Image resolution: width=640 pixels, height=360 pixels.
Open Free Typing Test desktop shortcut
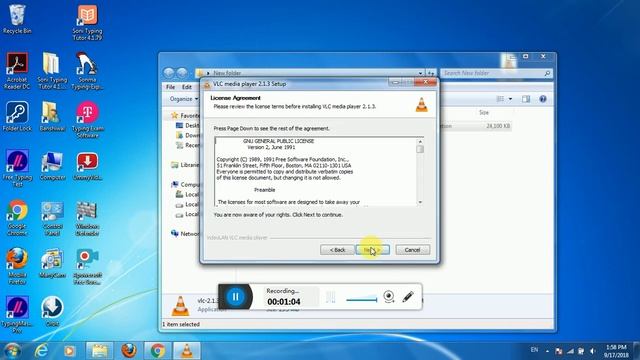[x=17, y=168]
